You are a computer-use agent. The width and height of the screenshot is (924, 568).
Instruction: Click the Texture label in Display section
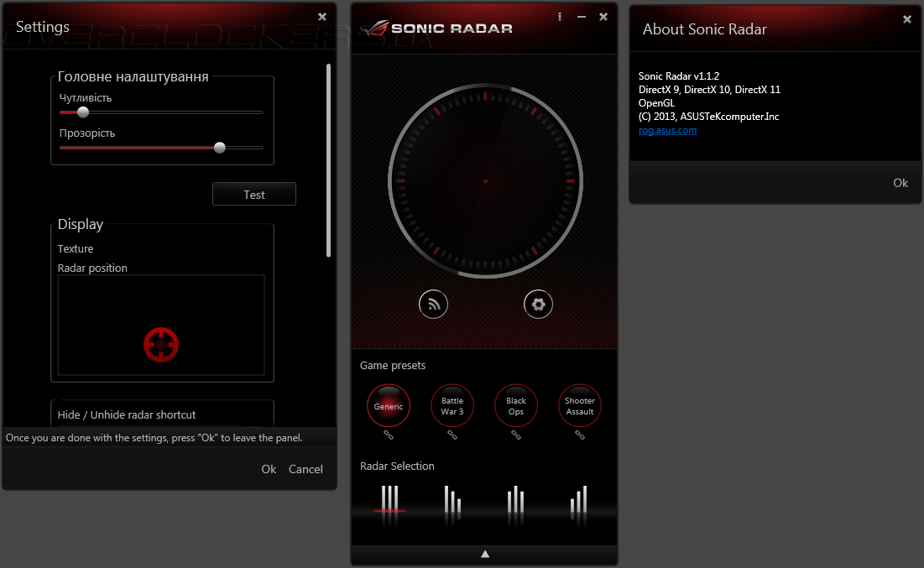pos(76,248)
